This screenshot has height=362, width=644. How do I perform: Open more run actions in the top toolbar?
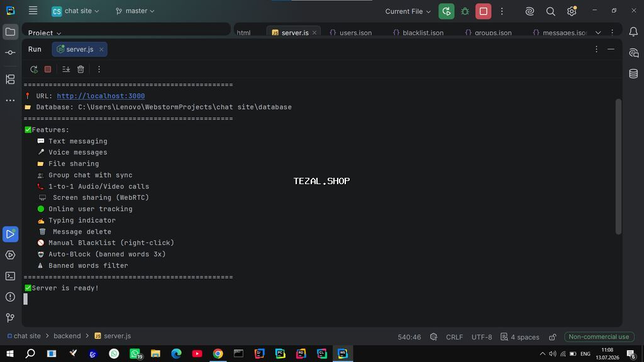coord(501,11)
